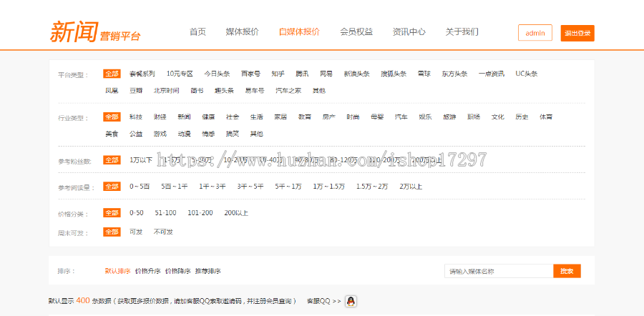Open 资讯中心 in the top menu

coord(409,32)
